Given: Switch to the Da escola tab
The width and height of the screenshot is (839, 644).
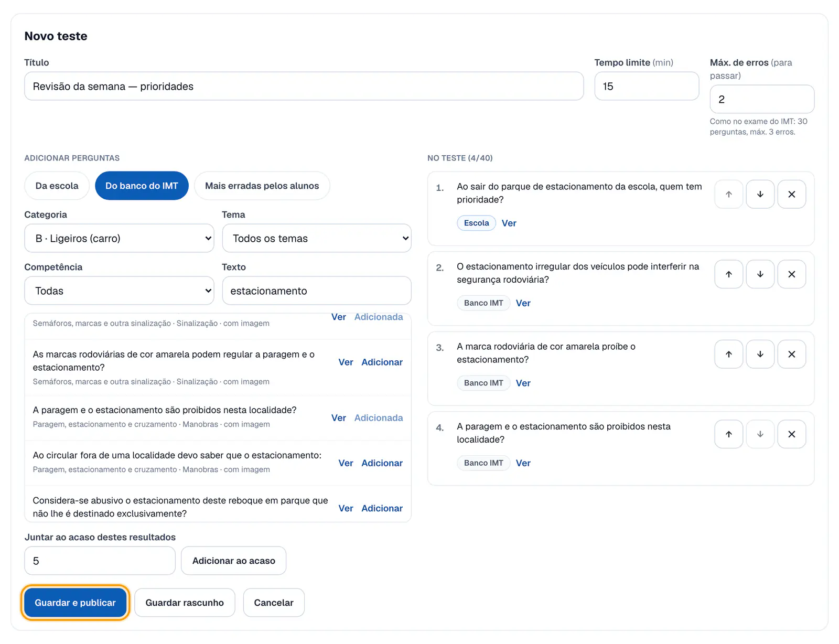Looking at the screenshot, I should click(57, 186).
